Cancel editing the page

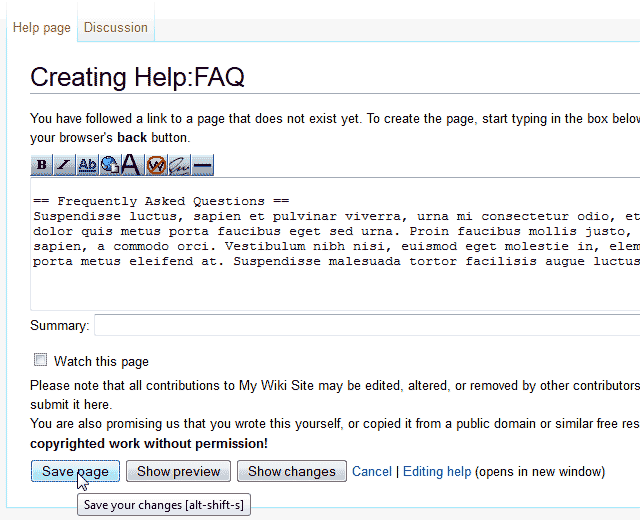coord(372,471)
